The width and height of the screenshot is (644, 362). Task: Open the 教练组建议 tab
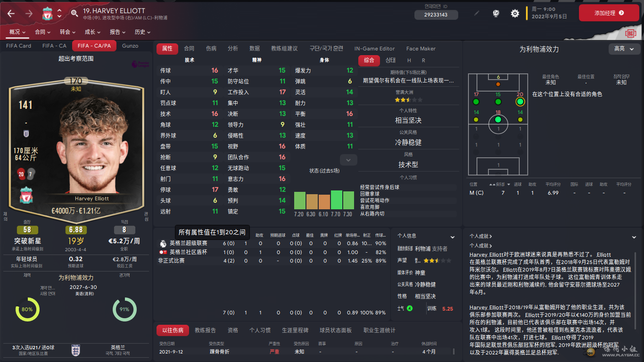point(284,49)
